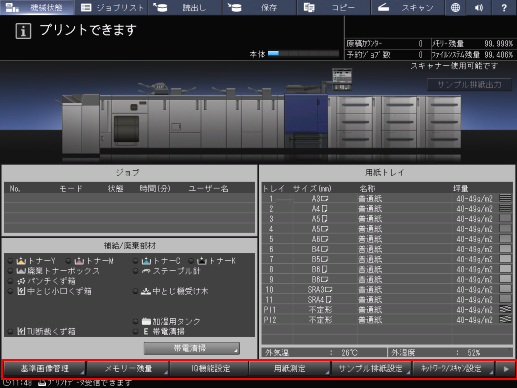517x388 pixels.
Task: Click the information icon beside プリントできます
Action: (x=23, y=31)
